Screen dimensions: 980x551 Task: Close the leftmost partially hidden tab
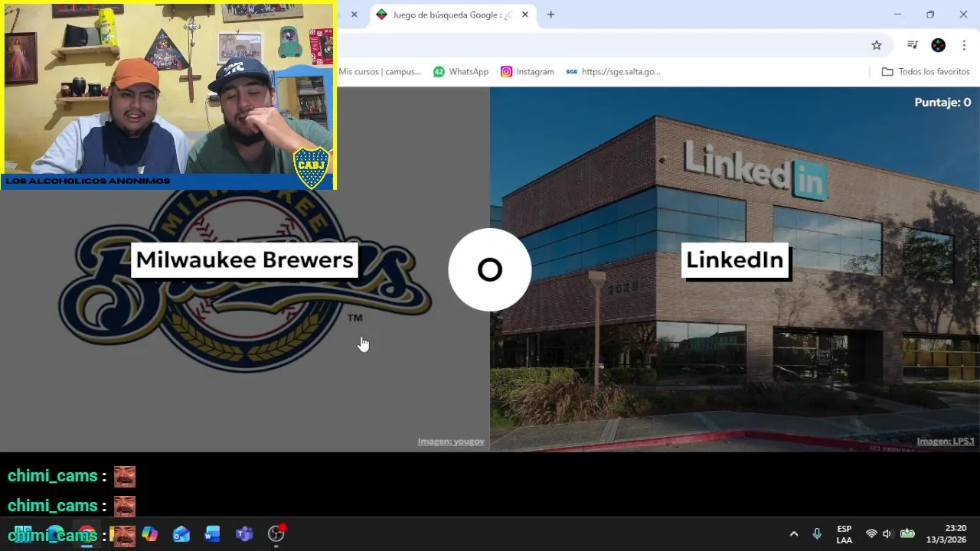pos(354,15)
